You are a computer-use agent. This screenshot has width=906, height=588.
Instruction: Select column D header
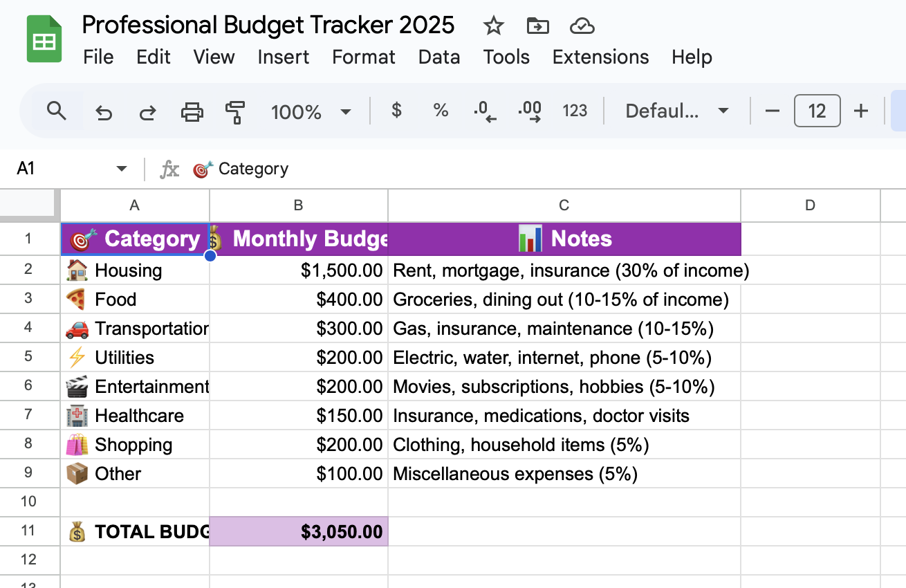[x=811, y=205]
